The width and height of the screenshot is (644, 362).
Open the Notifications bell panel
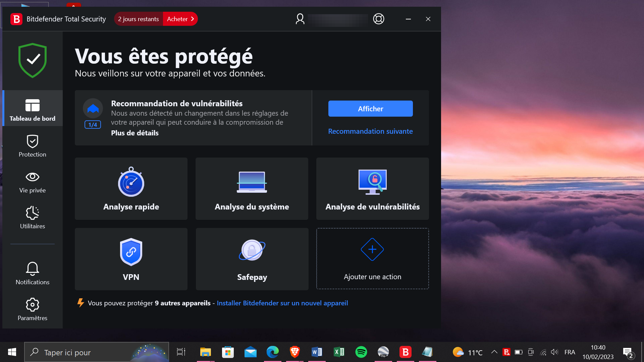click(x=32, y=274)
